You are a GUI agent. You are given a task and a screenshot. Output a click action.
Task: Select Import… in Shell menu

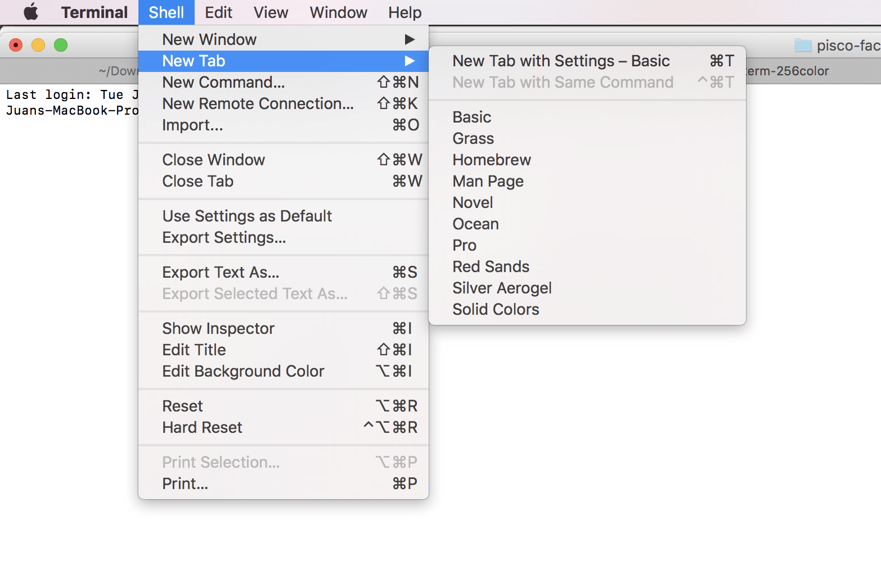284,125
